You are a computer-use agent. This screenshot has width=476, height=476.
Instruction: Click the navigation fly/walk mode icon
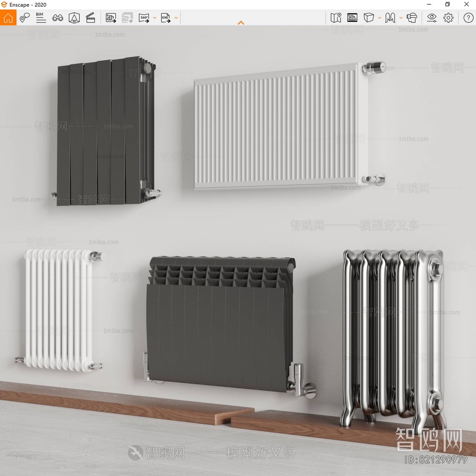(390, 18)
